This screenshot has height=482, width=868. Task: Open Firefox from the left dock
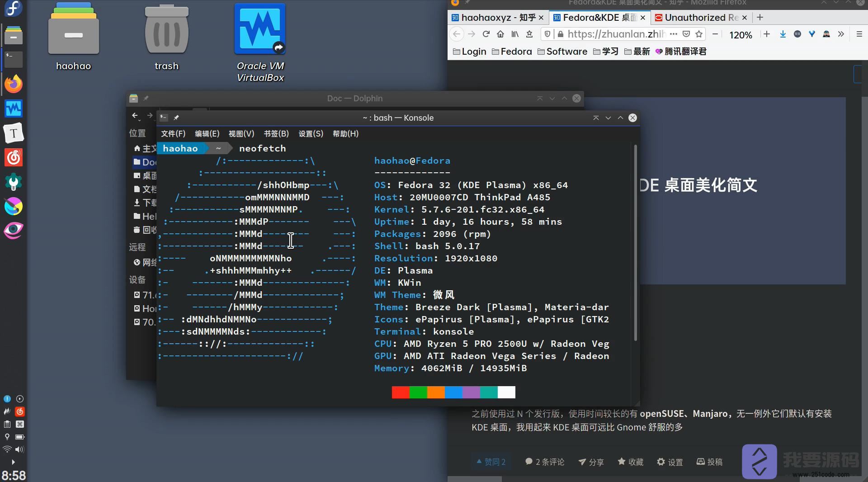(x=13, y=84)
